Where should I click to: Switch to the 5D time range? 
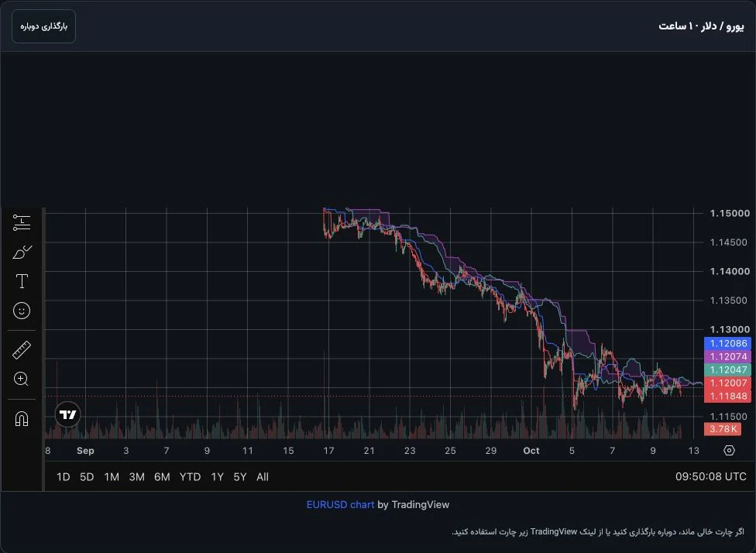pyautogui.click(x=87, y=477)
